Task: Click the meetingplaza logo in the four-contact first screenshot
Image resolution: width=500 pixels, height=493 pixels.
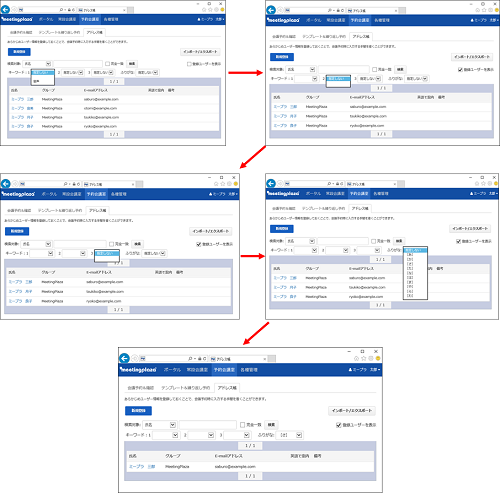Action: pyautogui.click(x=17, y=19)
